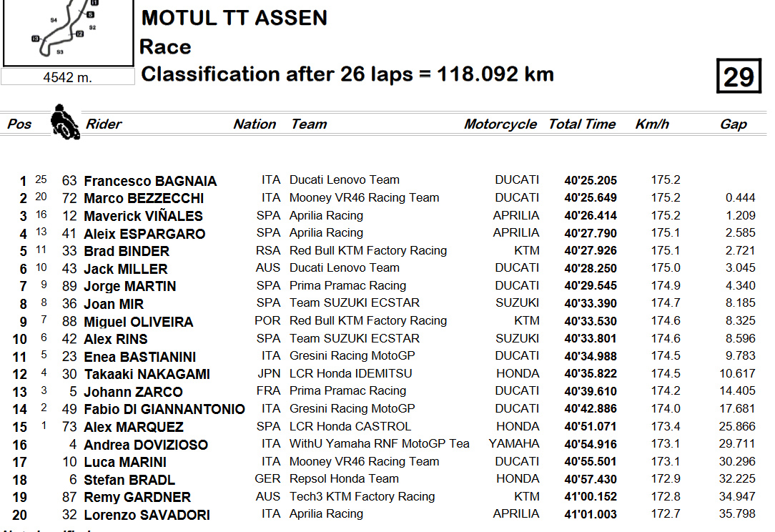
Task: Select the Rider column header
Action: tap(104, 124)
